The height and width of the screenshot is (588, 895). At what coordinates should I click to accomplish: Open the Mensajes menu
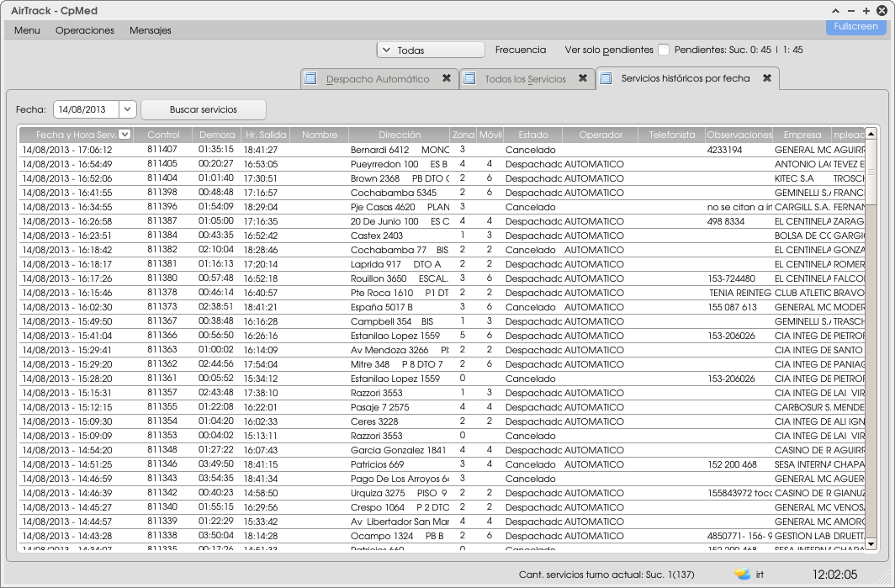pos(150,30)
